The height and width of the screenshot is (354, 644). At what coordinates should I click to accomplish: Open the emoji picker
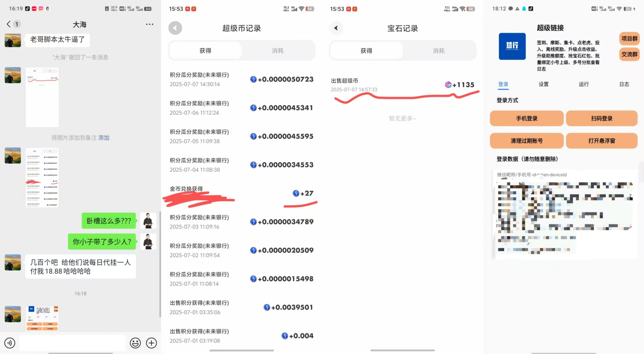click(135, 343)
